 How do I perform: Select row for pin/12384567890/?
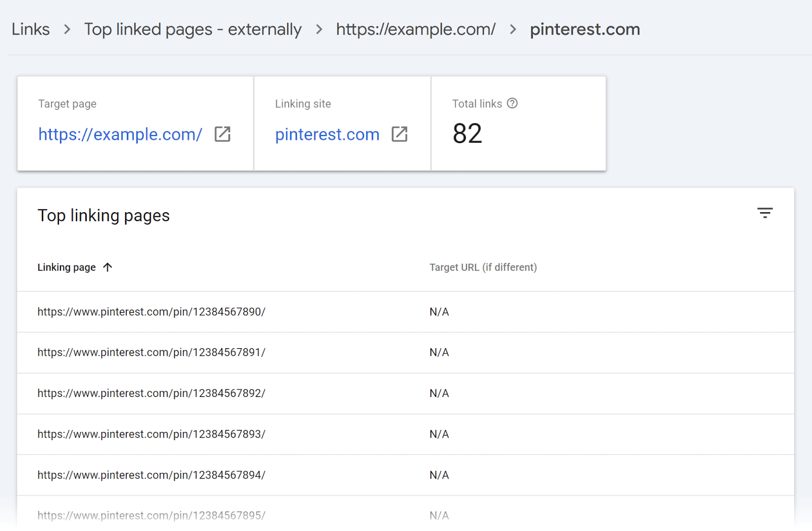(x=405, y=312)
